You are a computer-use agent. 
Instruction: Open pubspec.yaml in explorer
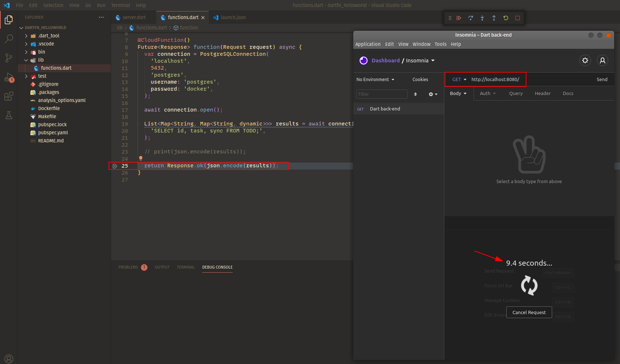[53, 132]
